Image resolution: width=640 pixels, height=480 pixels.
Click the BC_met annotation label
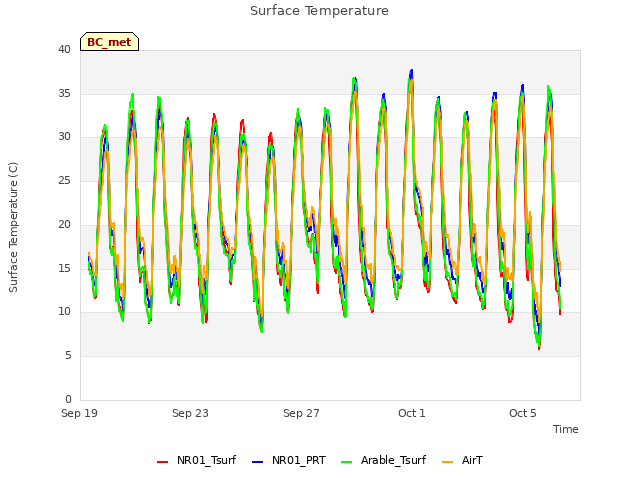coord(109,42)
